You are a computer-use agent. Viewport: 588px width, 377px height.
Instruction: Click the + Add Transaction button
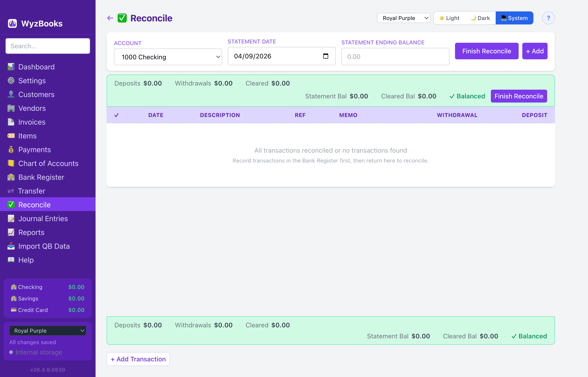click(x=138, y=359)
